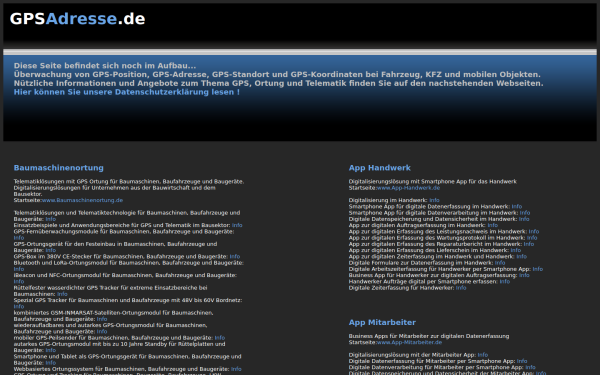Screen dimensions: 600x375
Task: Open Info for Digitale Datenspeicherung und Datensicherheit im Handwerk
Action: click(x=524, y=219)
